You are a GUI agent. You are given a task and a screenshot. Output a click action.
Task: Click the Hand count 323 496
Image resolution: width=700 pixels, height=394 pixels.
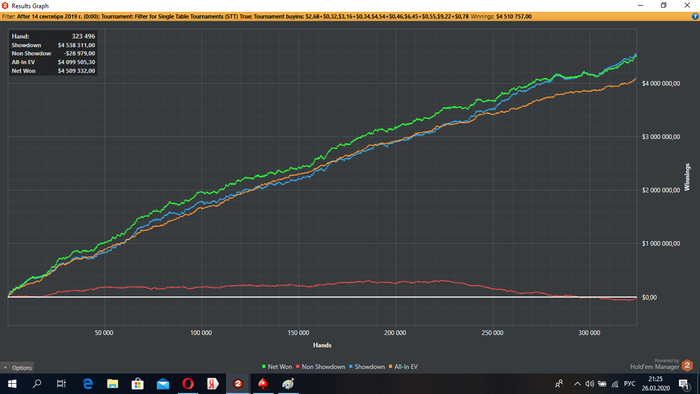83,36
